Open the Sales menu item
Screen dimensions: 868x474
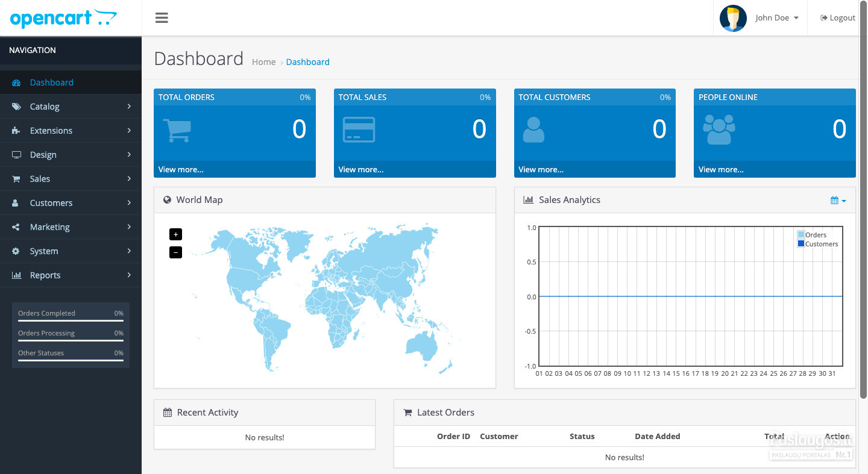pyautogui.click(x=71, y=179)
